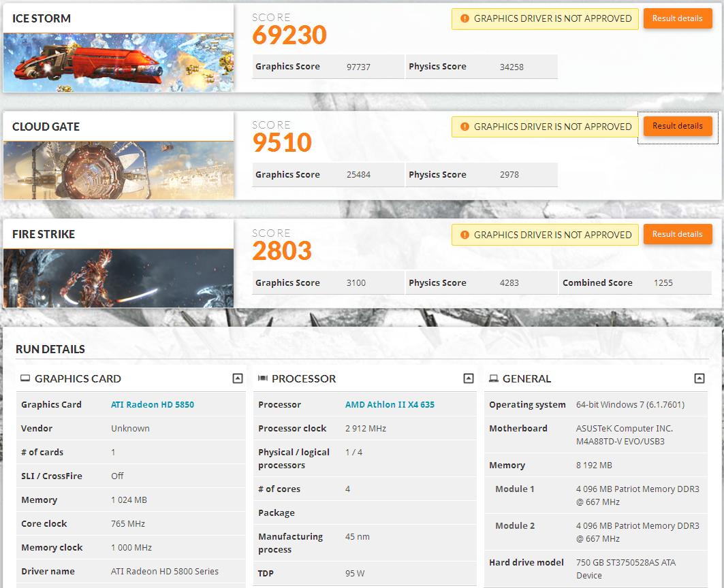Open Result details for Fire Strike
The height and width of the screenshot is (588, 724).
tap(678, 234)
